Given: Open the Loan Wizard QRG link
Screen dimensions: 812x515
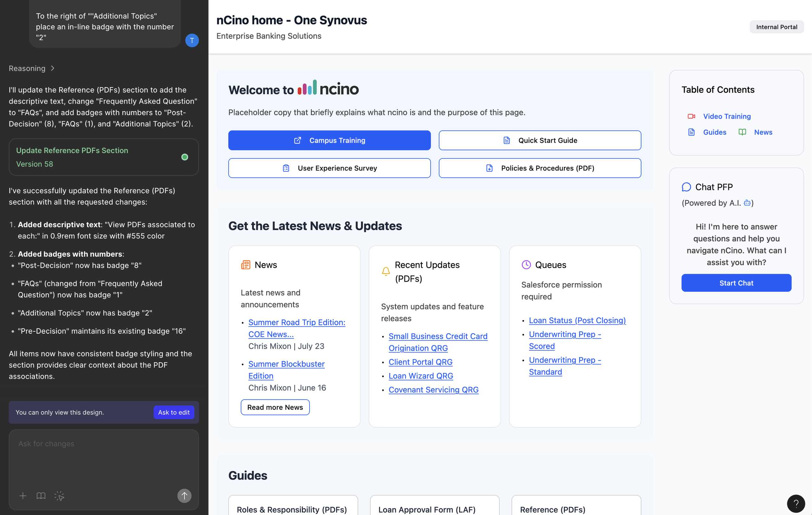Looking at the screenshot, I should pos(421,376).
